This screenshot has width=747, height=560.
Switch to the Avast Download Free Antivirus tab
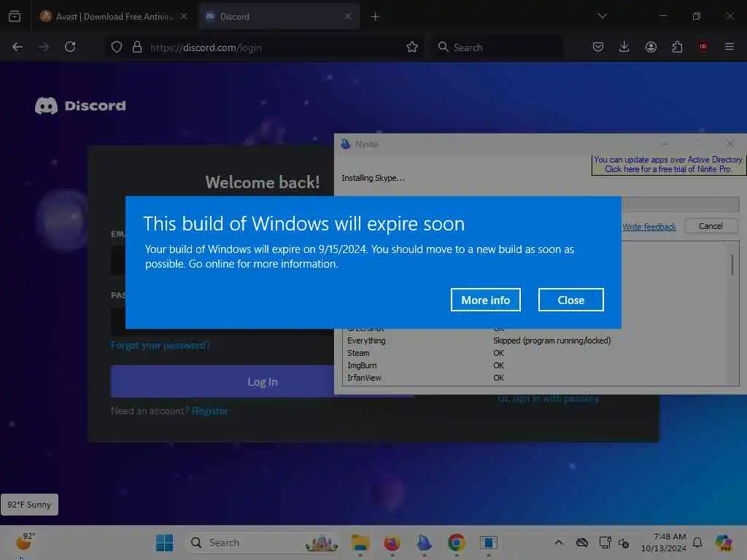[x=114, y=17]
